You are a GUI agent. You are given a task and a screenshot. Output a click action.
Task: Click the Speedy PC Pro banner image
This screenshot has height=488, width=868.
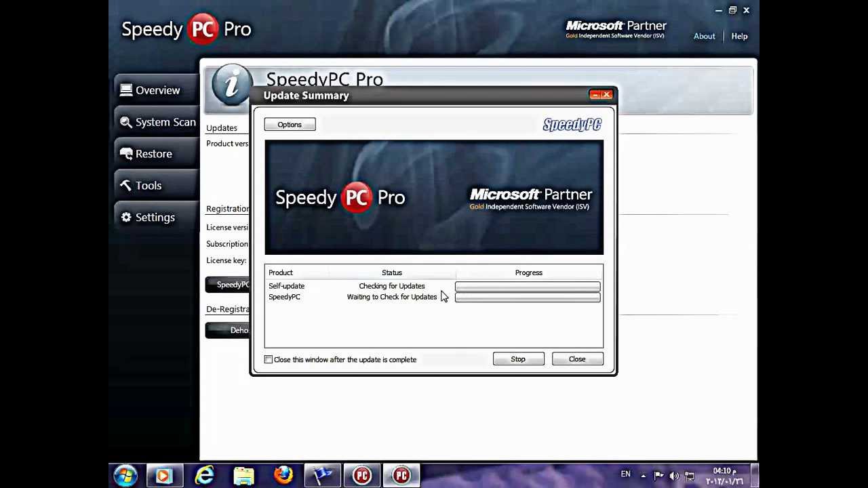point(434,197)
